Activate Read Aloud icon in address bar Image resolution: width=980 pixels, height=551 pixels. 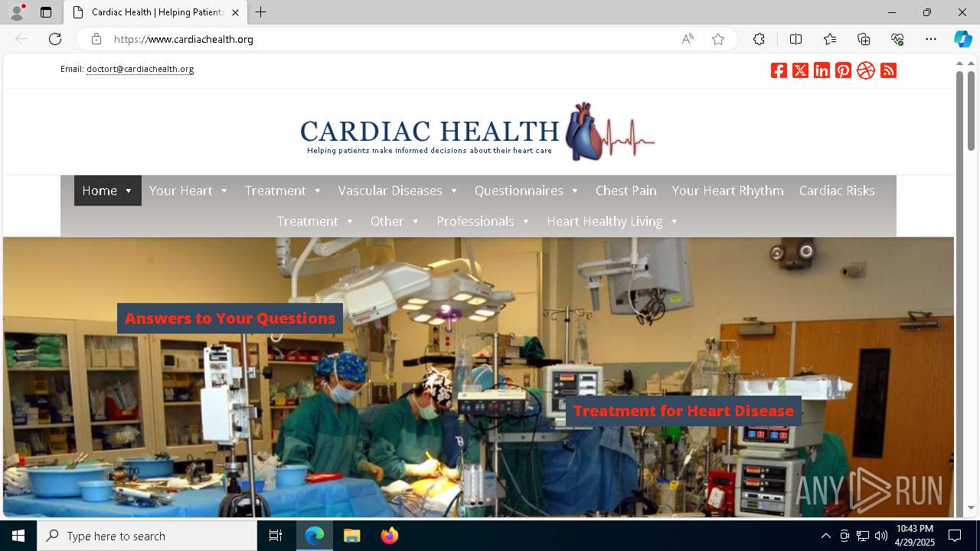[688, 39]
